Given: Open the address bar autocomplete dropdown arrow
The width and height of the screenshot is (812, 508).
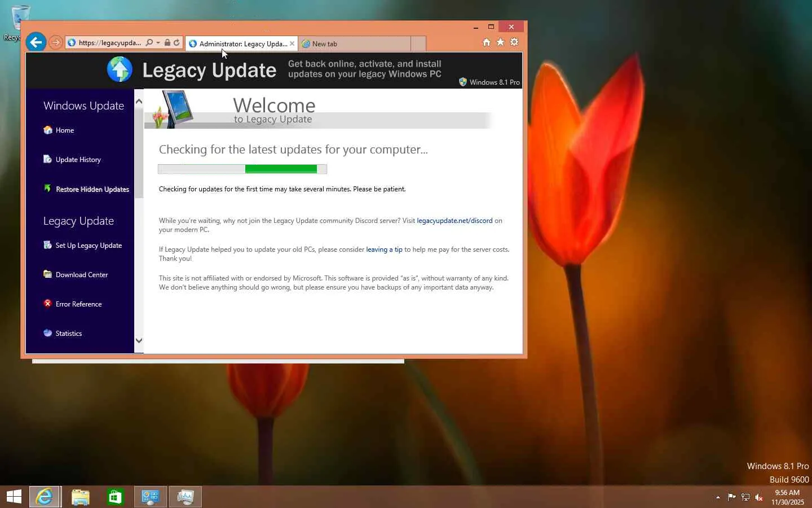Looking at the screenshot, I should [158, 42].
